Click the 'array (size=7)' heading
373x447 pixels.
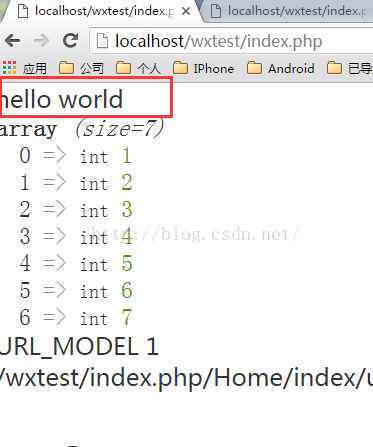click(81, 129)
